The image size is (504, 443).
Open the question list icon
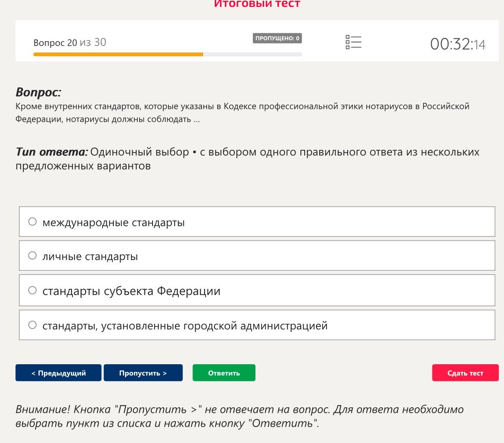click(353, 42)
